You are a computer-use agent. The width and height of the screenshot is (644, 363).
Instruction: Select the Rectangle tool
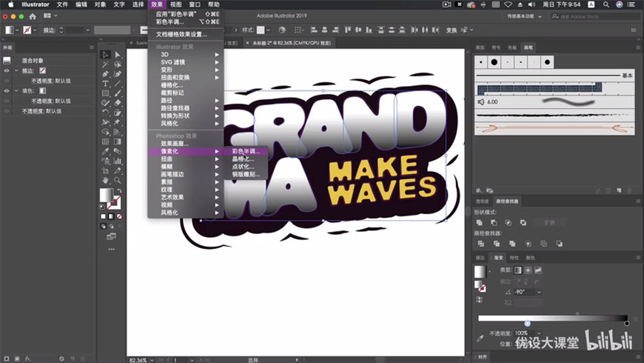[105, 93]
